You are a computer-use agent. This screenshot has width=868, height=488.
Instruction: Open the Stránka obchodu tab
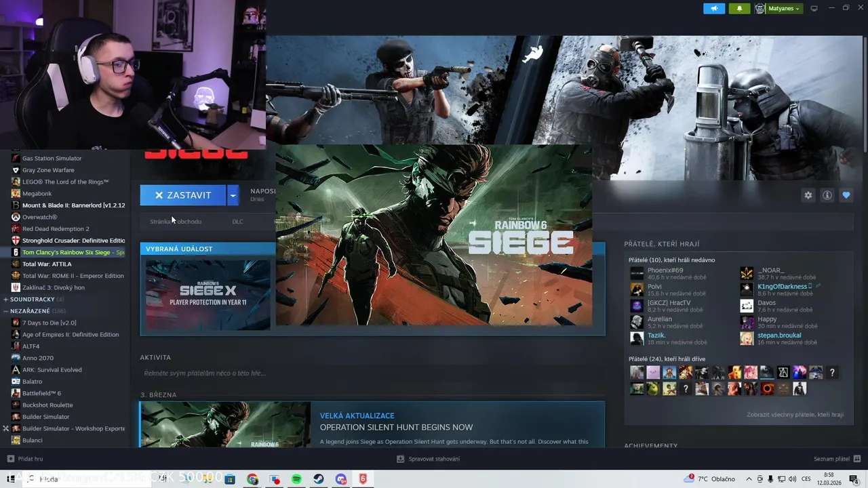[176, 222]
